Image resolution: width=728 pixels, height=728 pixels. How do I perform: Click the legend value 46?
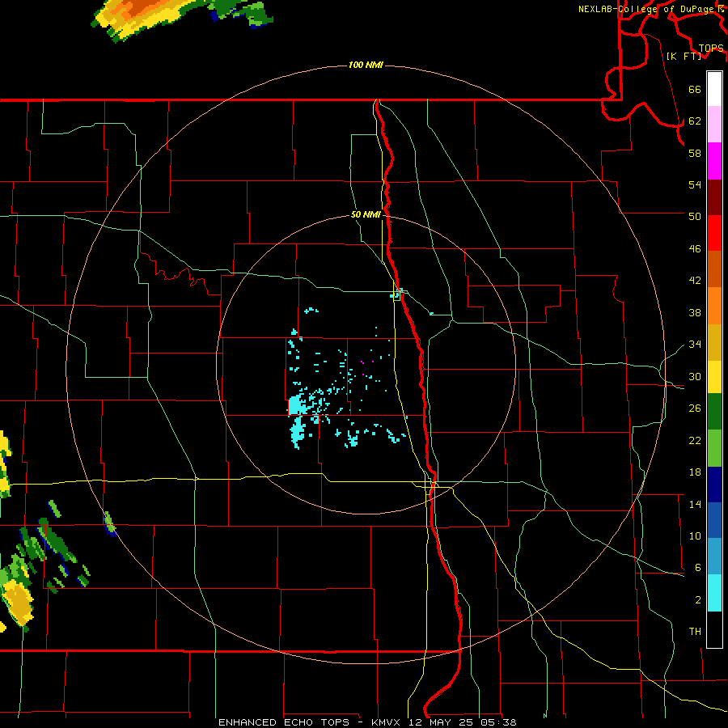point(695,249)
